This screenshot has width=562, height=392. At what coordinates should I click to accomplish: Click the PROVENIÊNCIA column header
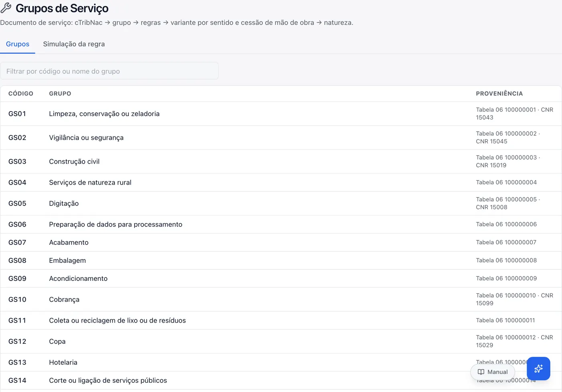coord(499,93)
